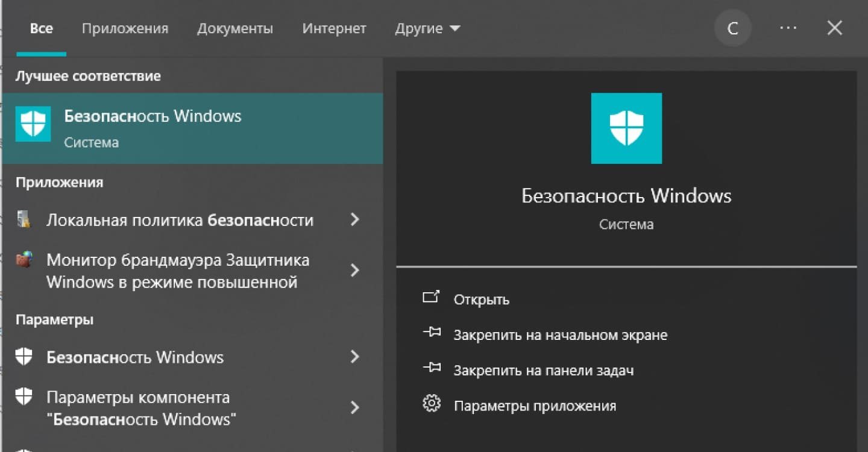This screenshot has height=452, width=868.
Task: Open Параметры приложения via the gear icon
Action: [x=432, y=404]
